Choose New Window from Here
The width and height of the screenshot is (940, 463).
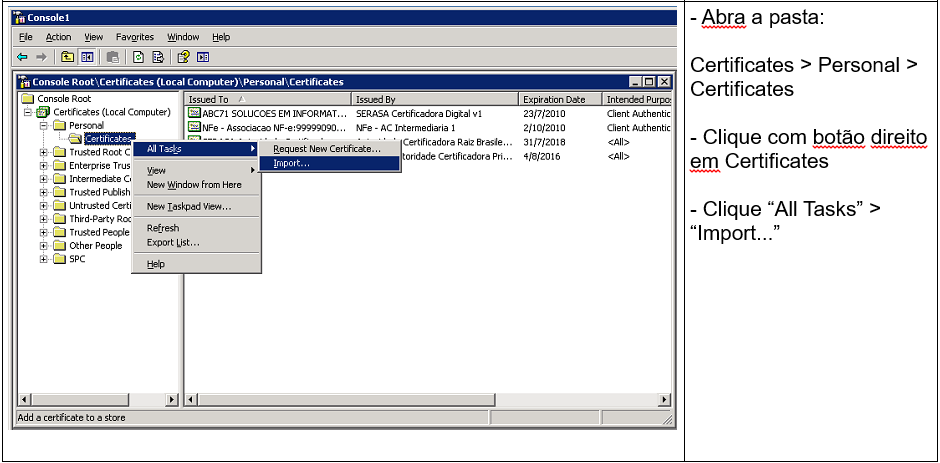pyautogui.click(x=196, y=185)
